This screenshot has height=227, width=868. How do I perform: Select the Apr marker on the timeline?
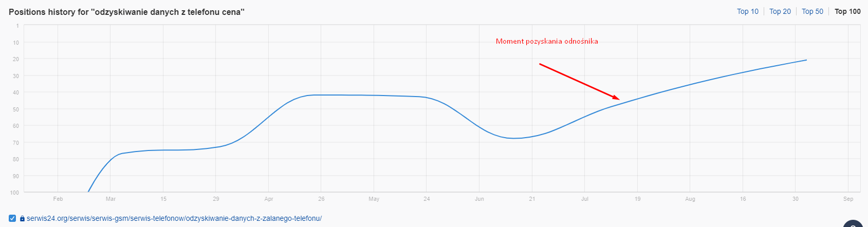[269, 199]
